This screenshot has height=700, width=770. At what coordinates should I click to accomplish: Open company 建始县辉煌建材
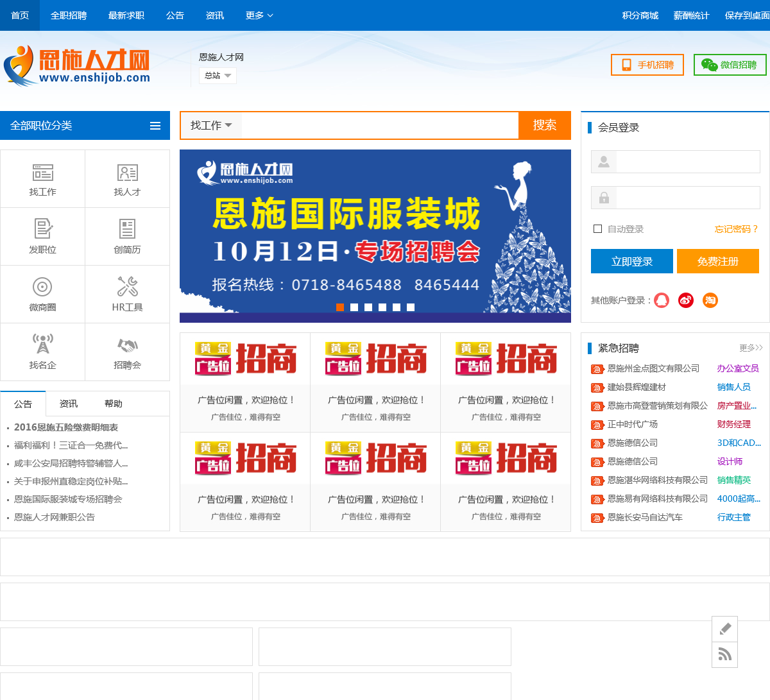tap(637, 387)
